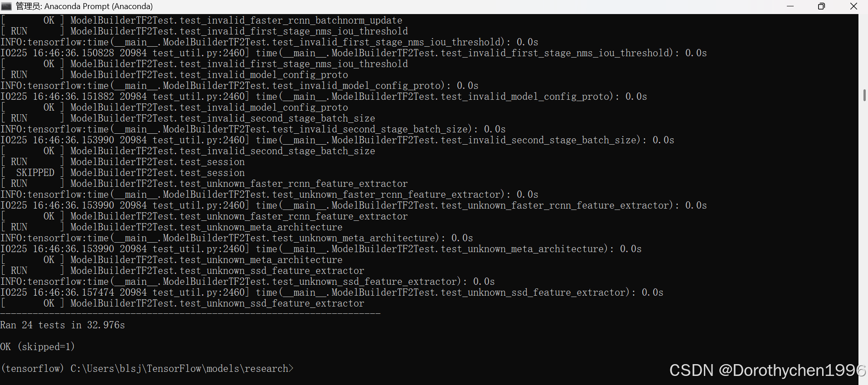
Task: Click the minimize button
Action: 791,6
